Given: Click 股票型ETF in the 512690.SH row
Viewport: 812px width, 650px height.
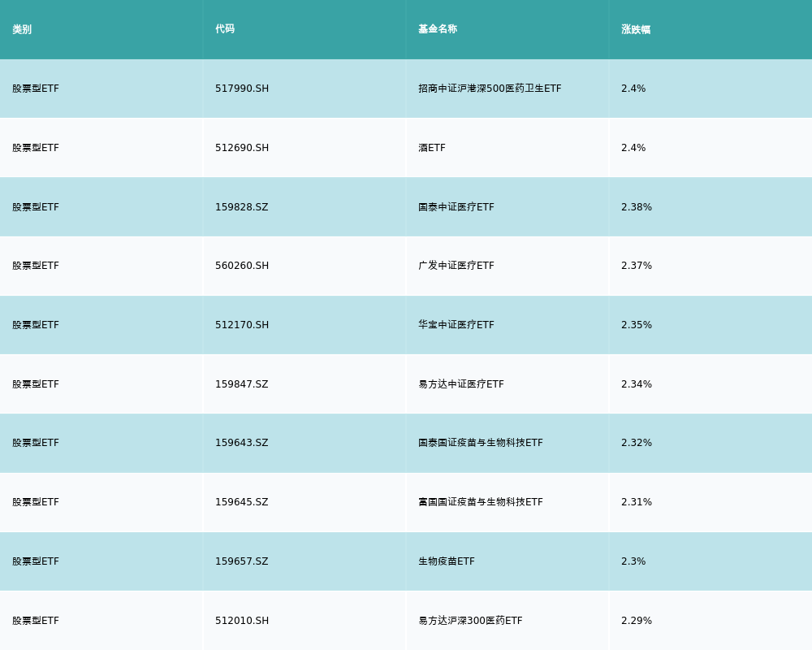Looking at the screenshot, I should point(36,148).
